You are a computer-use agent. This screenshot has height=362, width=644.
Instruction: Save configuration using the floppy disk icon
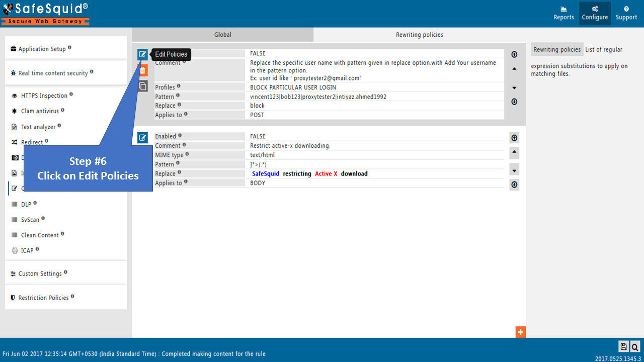[x=623, y=346]
